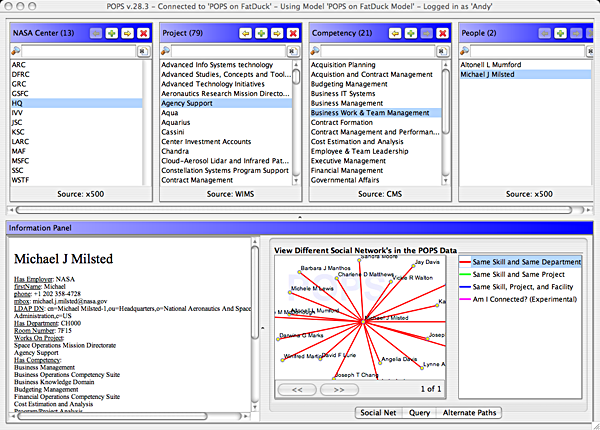
Task: Click the search magnifier in Project panel
Action: tap(166, 49)
